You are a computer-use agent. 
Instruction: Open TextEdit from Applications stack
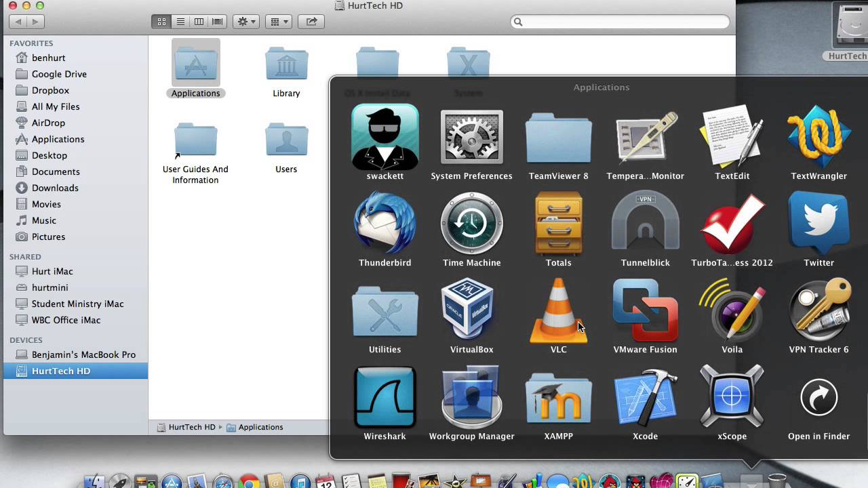click(732, 137)
